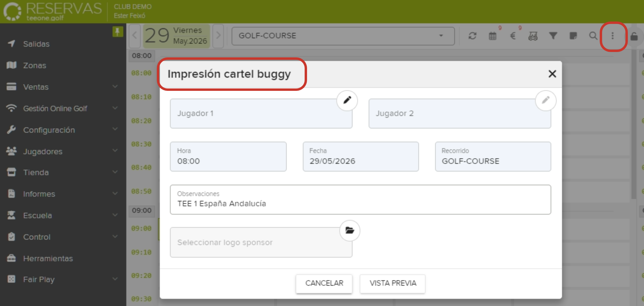Click the Informes document icon
644x306 pixels.
click(x=11, y=194)
